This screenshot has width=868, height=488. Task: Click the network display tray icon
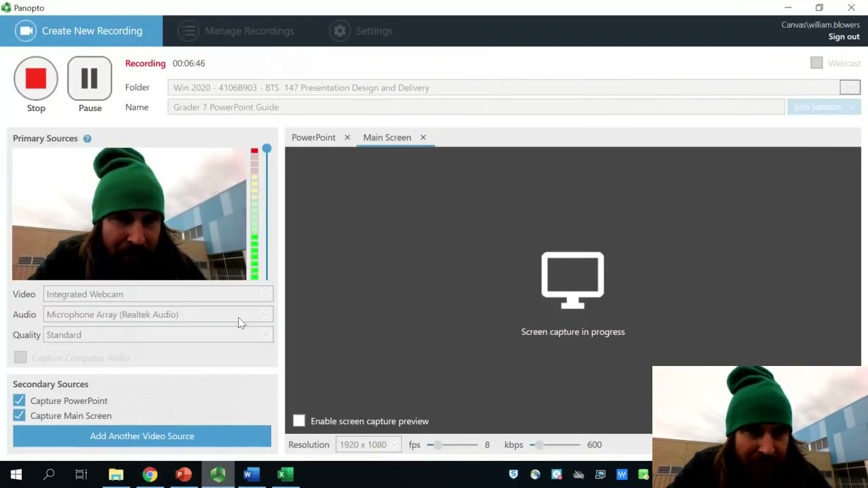600,474
